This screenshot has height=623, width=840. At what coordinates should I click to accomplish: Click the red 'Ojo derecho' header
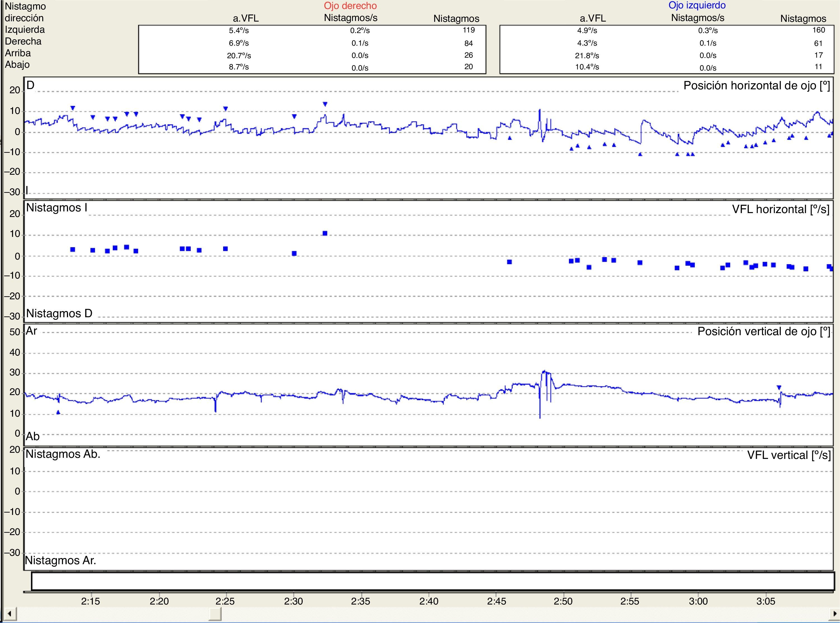350,6
